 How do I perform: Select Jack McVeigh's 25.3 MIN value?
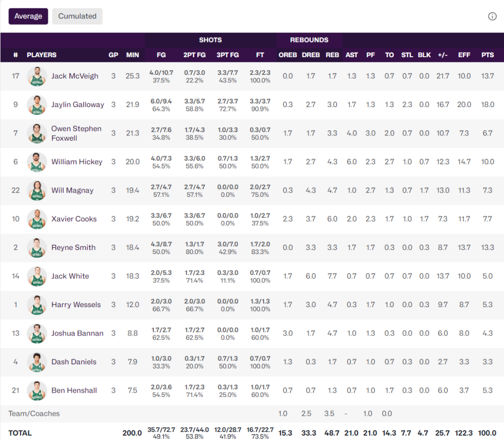(x=132, y=76)
